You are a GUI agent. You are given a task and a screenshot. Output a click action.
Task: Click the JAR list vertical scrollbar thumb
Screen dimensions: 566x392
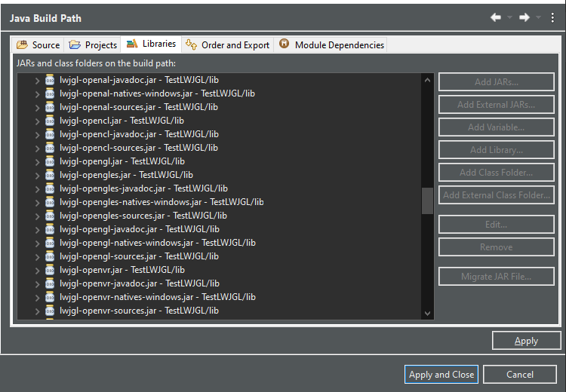tap(427, 201)
